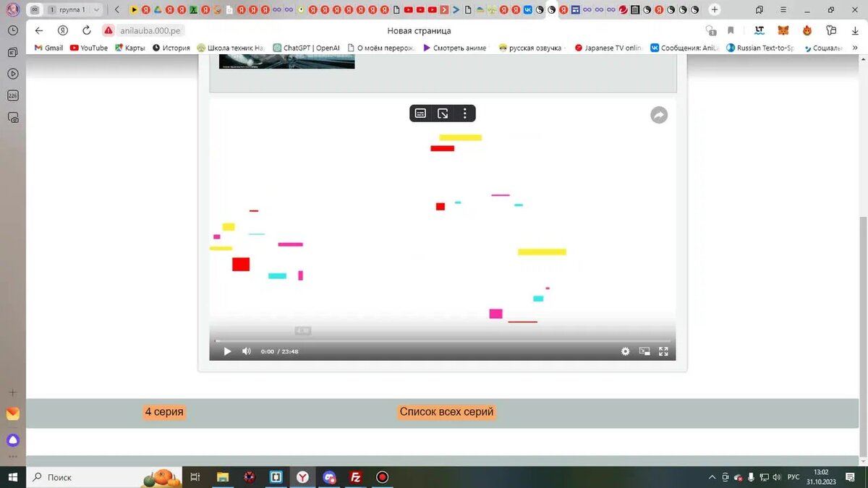Open the MetaMask fox extension
The height and width of the screenshot is (488, 868).
783,30
